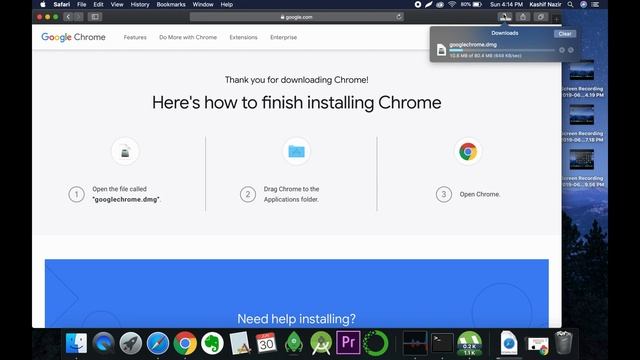The height and width of the screenshot is (360, 640).
Task: Click the Share button in Safari toolbar
Action: click(522, 17)
